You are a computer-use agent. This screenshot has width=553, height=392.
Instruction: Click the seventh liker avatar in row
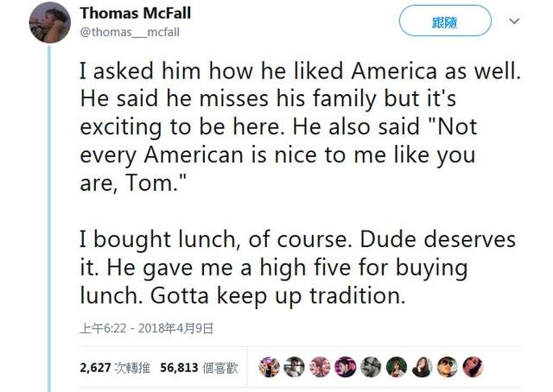click(x=422, y=367)
